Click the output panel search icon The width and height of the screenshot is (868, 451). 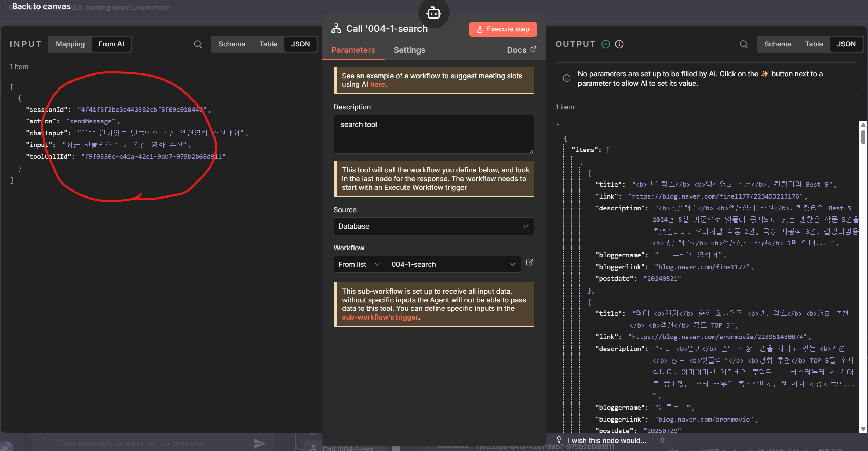tap(744, 44)
